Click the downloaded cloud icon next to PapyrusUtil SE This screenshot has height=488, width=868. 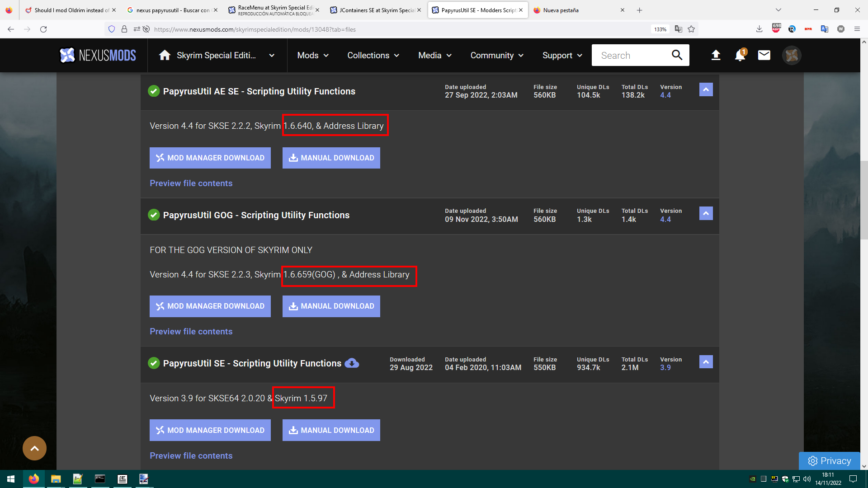click(x=352, y=363)
